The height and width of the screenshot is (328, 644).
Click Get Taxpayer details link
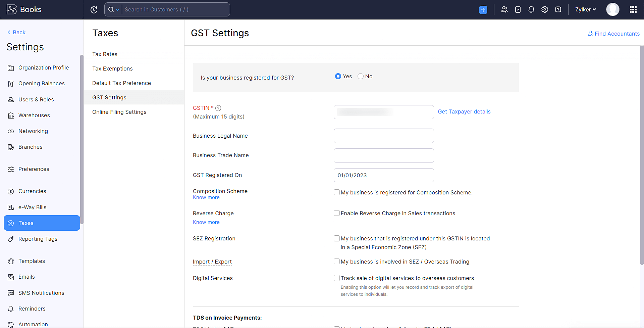coord(464,111)
